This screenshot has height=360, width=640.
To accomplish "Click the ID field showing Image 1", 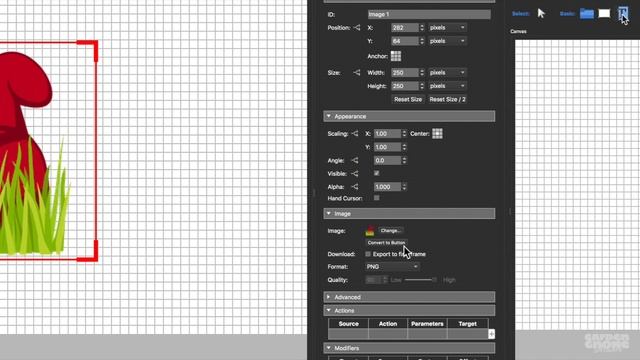I will (429, 14).
